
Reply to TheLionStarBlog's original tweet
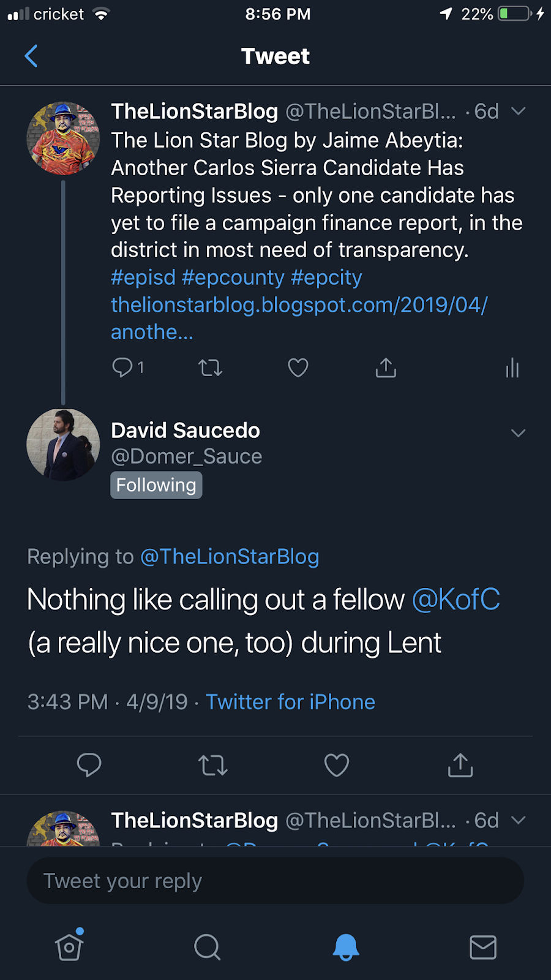122,367
